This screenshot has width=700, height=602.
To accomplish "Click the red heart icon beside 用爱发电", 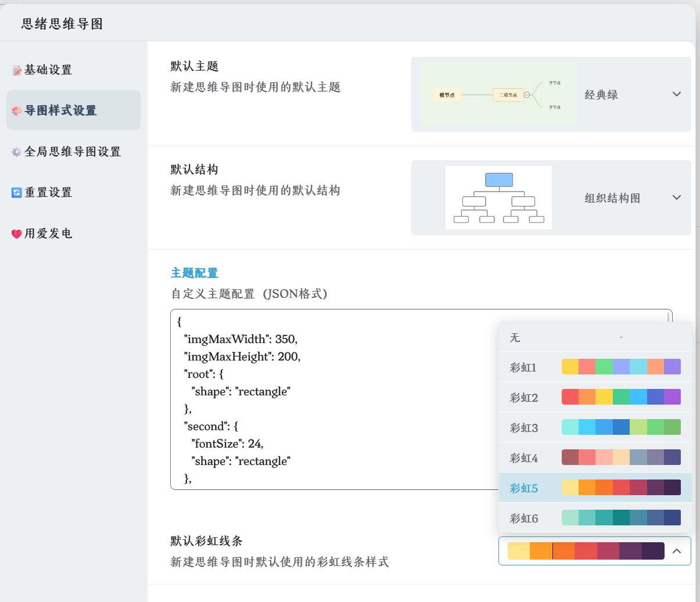I will point(17,234).
